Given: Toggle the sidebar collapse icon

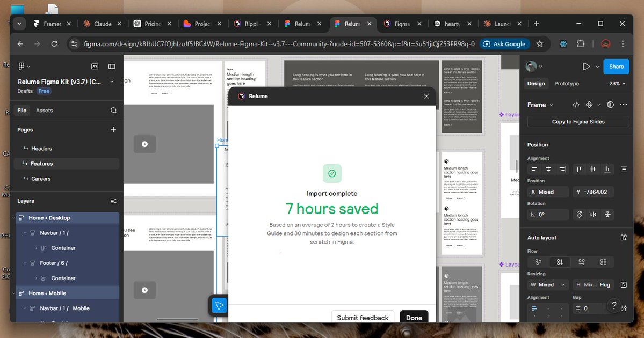Looking at the screenshot, I should tap(112, 66).
